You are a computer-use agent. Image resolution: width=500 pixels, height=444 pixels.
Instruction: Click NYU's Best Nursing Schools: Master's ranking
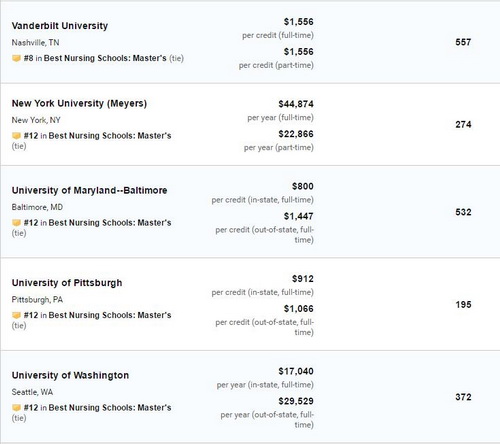pyautogui.click(x=110, y=136)
